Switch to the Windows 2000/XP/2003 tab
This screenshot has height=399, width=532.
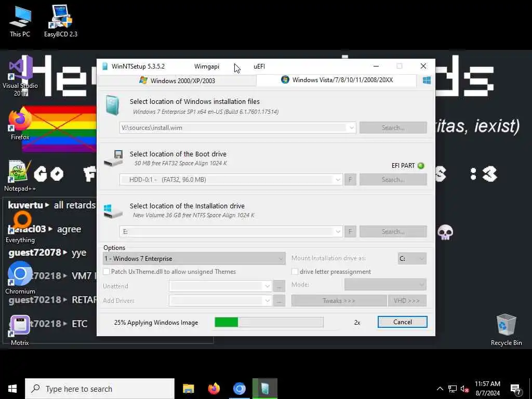(x=177, y=81)
